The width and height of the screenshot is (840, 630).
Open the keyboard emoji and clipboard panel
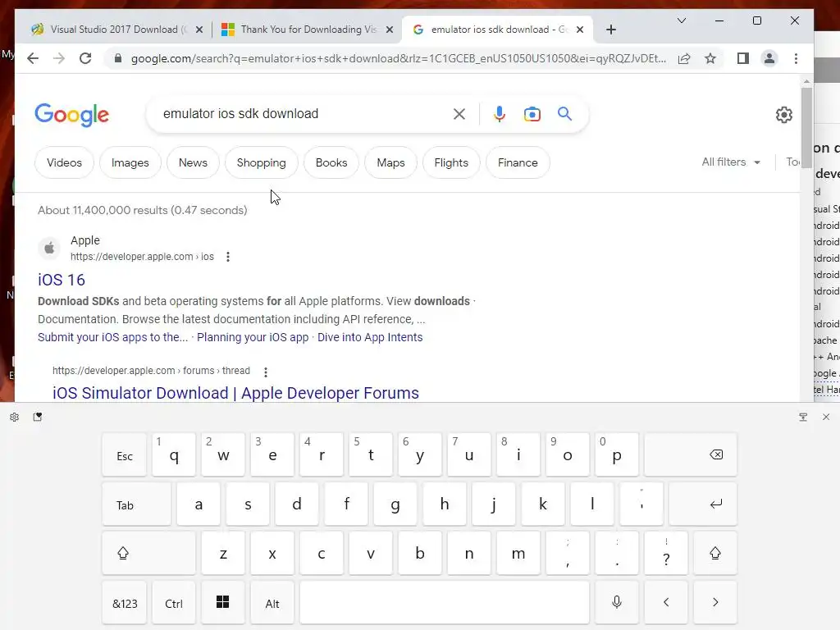point(38,417)
